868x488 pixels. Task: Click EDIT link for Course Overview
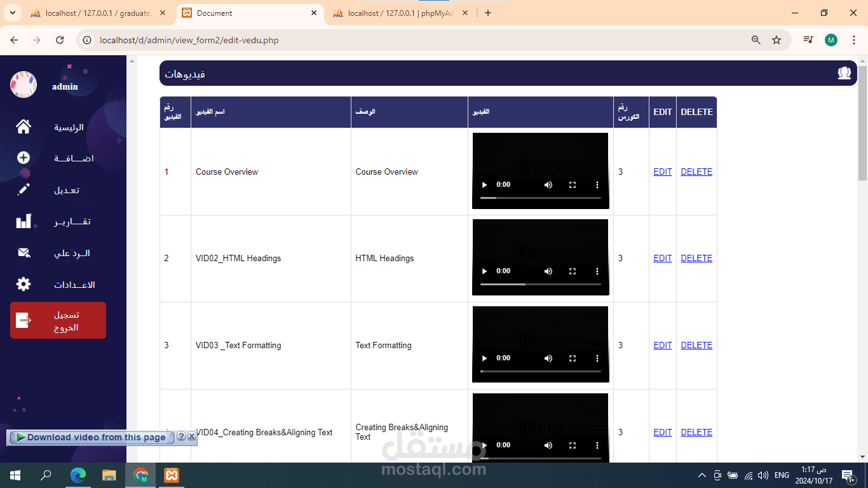pos(663,172)
